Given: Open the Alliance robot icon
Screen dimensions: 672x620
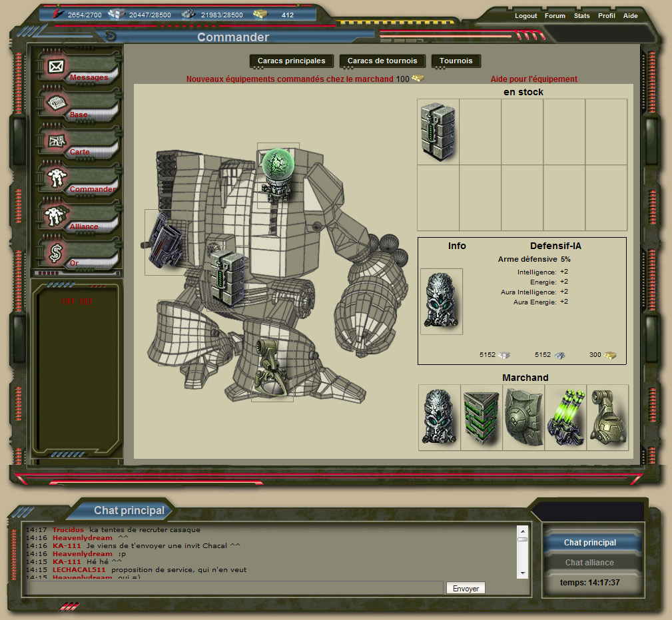Looking at the screenshot, I should pos(57,216).
